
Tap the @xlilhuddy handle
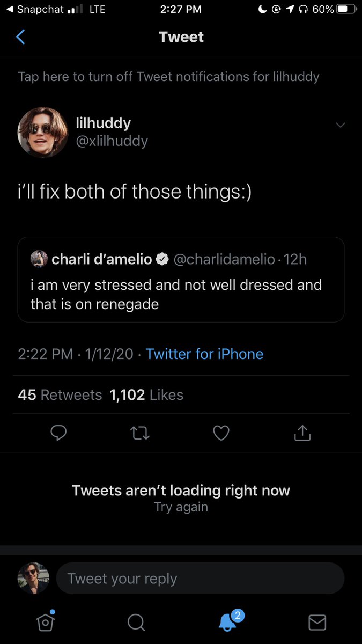(112, 141)
